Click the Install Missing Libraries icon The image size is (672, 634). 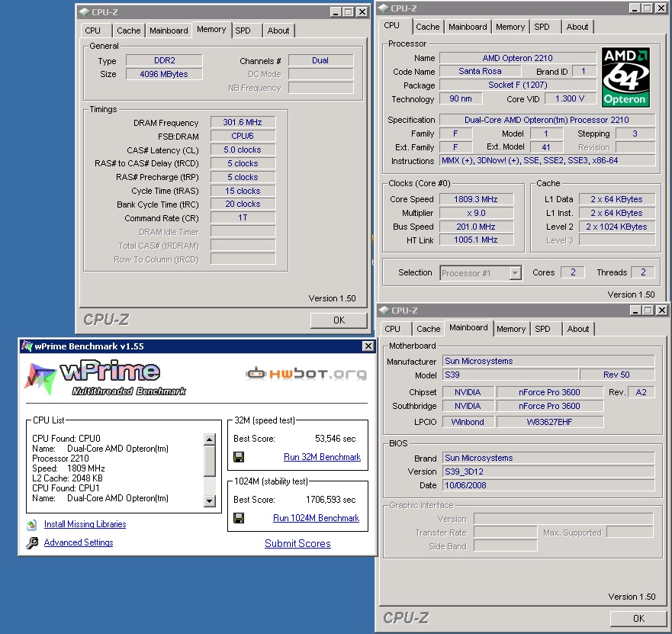(32, 524)
